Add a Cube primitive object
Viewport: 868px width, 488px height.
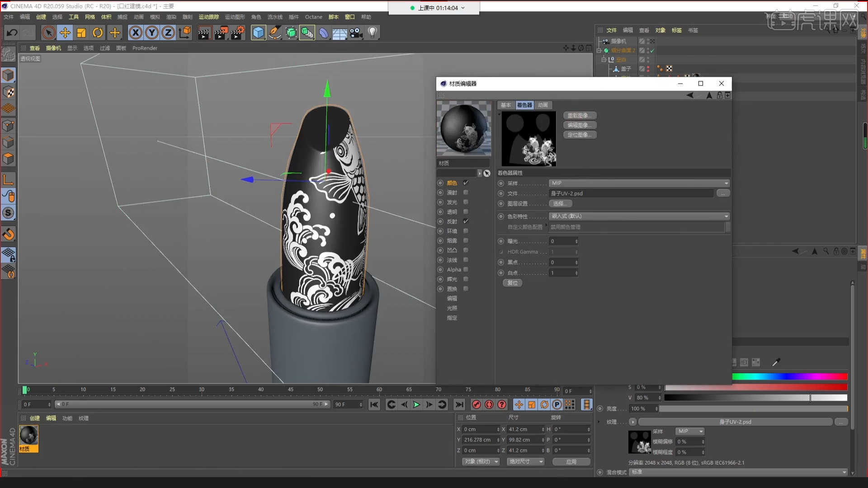258,33
